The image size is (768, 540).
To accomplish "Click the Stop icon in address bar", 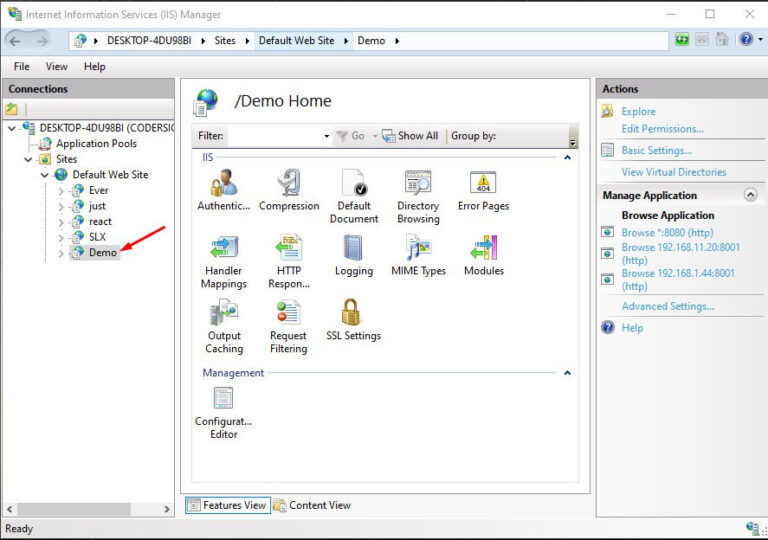I will 702,40.
